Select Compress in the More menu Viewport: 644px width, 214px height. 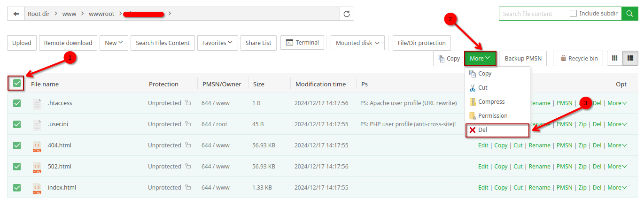pos(491,102)
